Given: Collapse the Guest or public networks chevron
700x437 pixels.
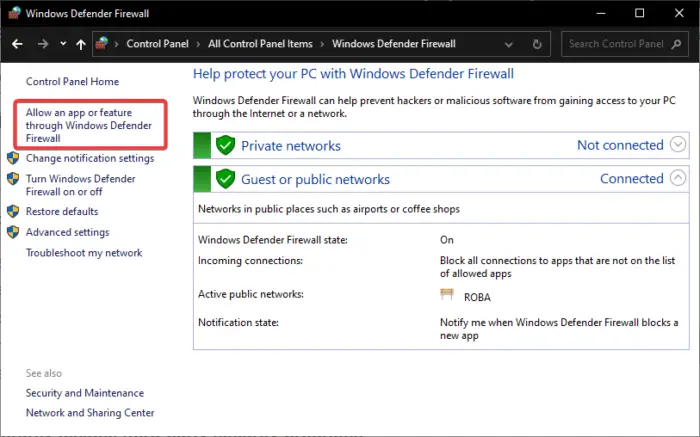Looking at the screenshot, I should pos(678,178).
